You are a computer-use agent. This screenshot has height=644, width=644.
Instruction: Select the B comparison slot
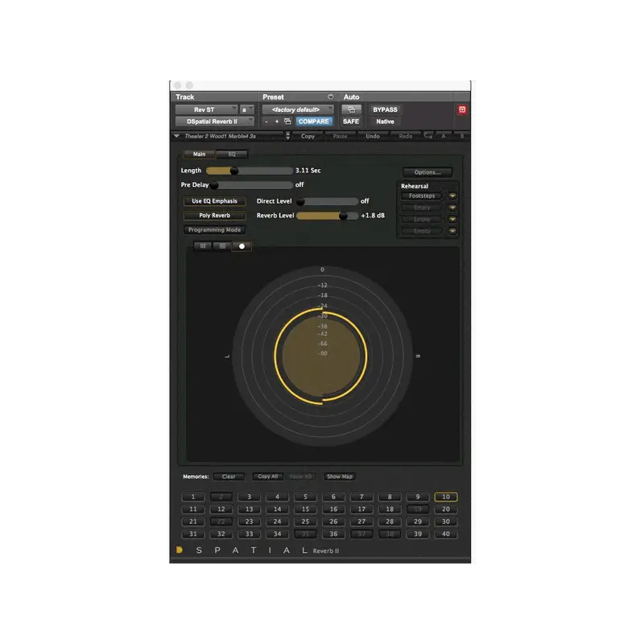(461, 136)
